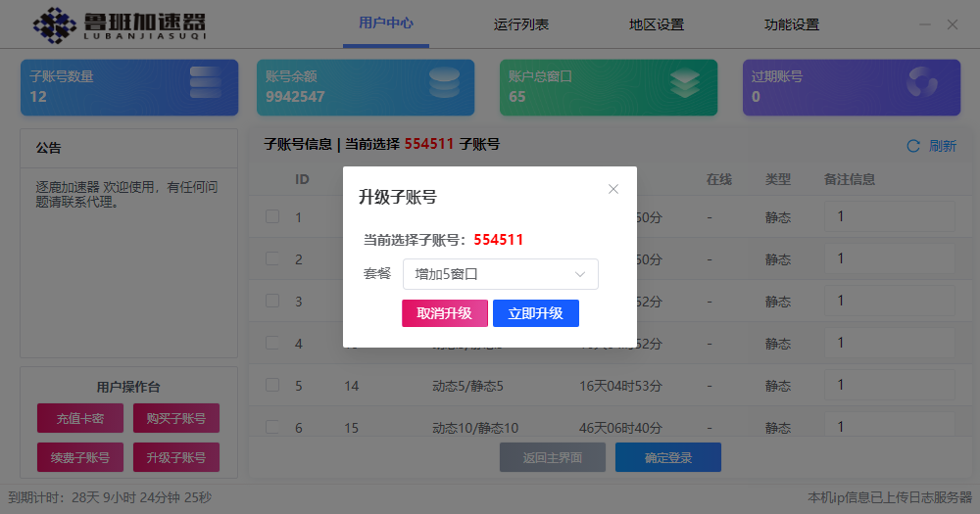This screenshot has width=980, height=514.
Task: Minimize the application window
Action: click(x=925, y=25)
